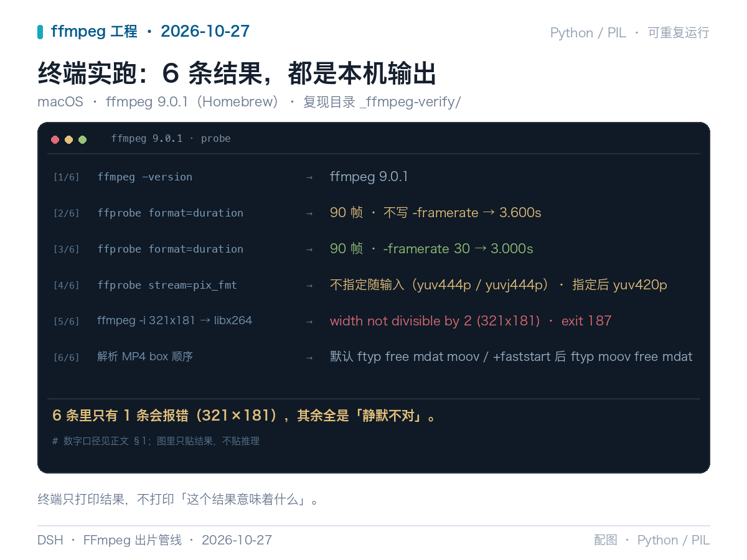This screenshot has width=747, height=560.
Task: Click result "90 帧 · 不写 -framerate → 3.600s"
Action: coord(435,213)
